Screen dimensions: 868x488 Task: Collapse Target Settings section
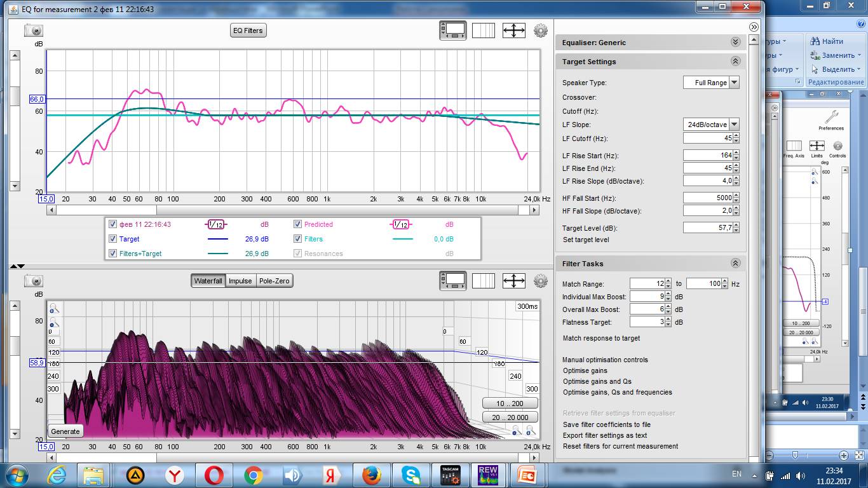[735, 61]
